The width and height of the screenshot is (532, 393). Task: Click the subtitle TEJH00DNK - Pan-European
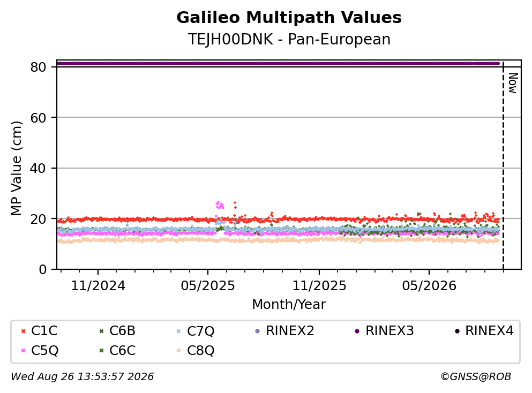(x=289, y=39)
